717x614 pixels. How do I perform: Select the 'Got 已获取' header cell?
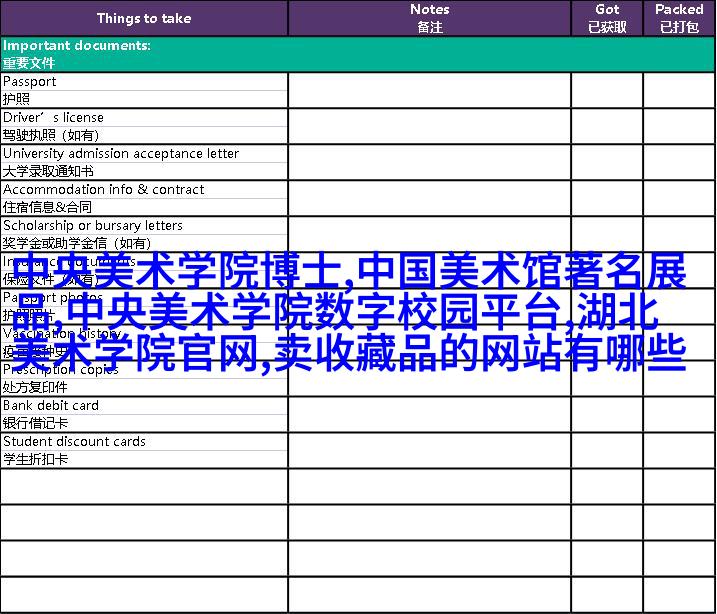[x=607, y=18]
